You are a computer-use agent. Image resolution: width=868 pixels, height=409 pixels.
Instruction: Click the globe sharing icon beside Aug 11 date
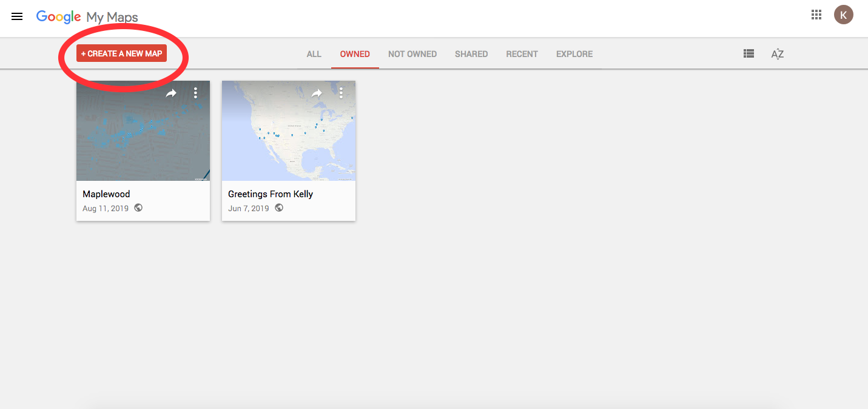pyautogui.click(x=138, y=208)
